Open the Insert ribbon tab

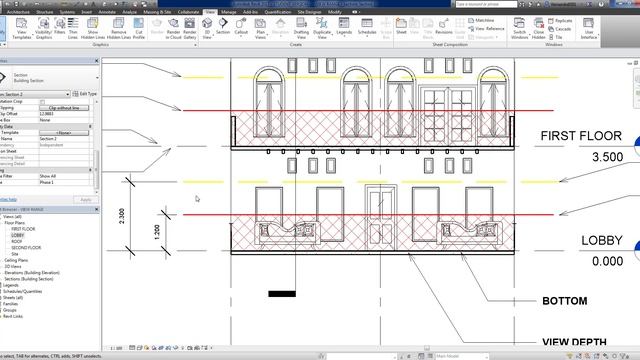(x=87, y=12)
